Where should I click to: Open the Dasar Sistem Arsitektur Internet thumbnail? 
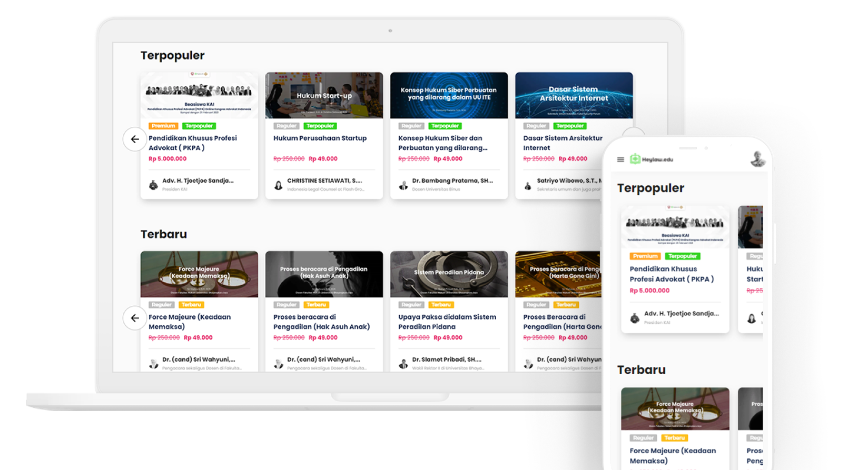coord(574,95)
